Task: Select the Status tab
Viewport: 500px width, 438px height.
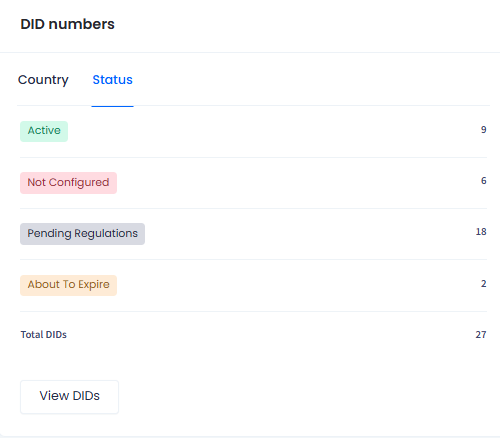Action: click(113, 80)
